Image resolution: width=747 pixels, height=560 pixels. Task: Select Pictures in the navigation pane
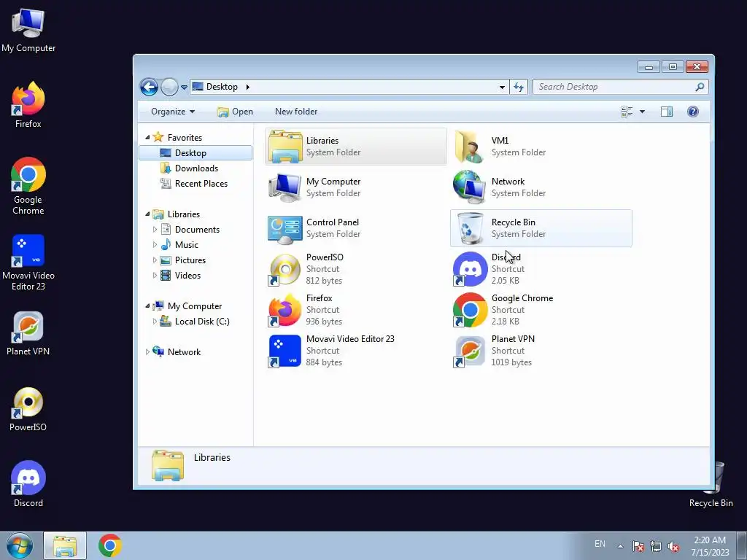coord(183,260)
